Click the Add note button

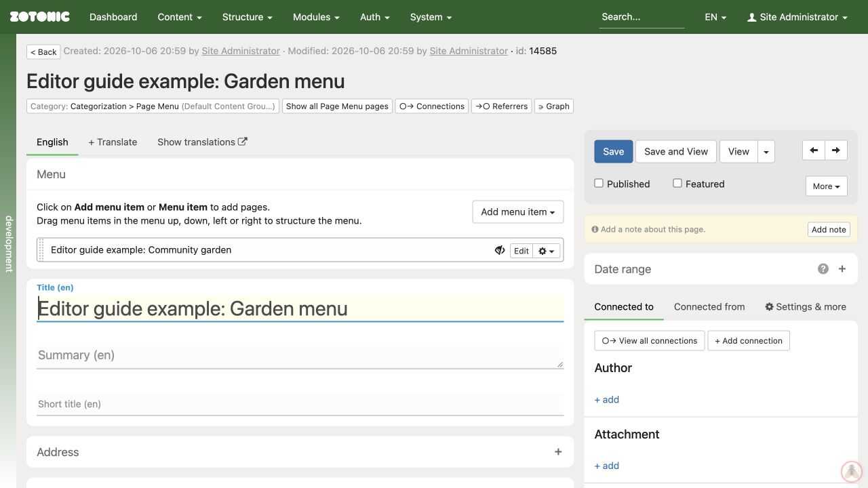tap(829, 230)
